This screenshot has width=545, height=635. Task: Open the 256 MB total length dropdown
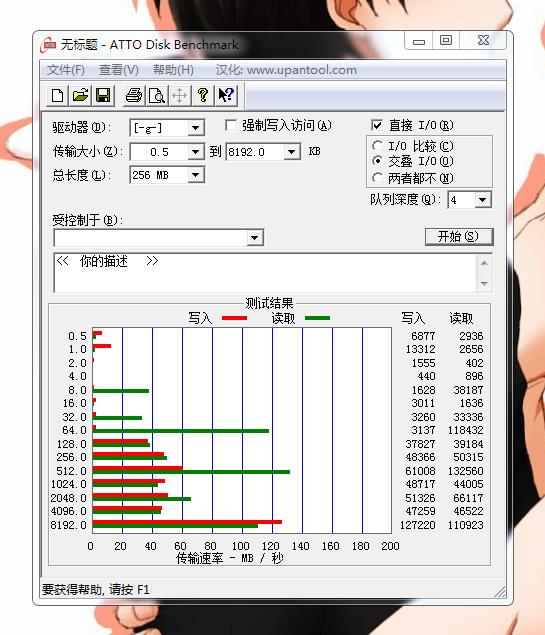[196, 175]
